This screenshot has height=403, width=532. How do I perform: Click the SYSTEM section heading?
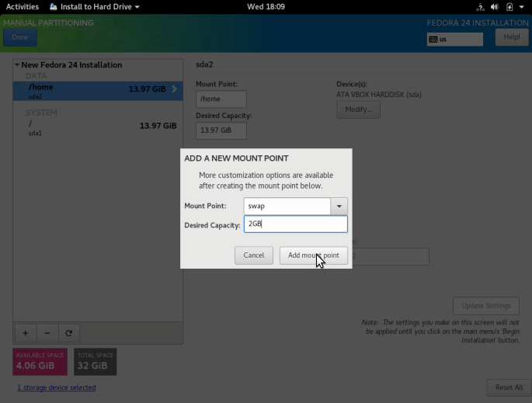tap(41, 113)
